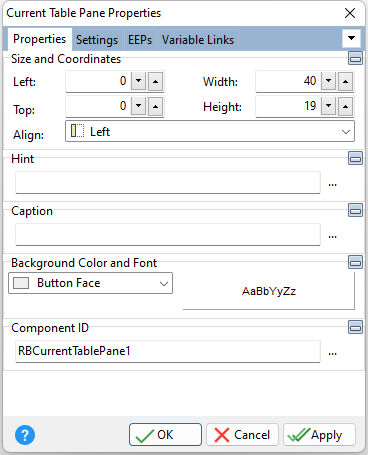Click the Cancel button
This screenshot has height=455, width=368.
point(242,435)
